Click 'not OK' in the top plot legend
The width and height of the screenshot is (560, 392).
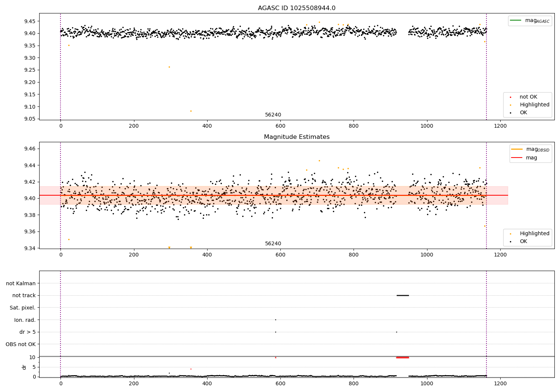pyautogui.click(x=528, y=97)
